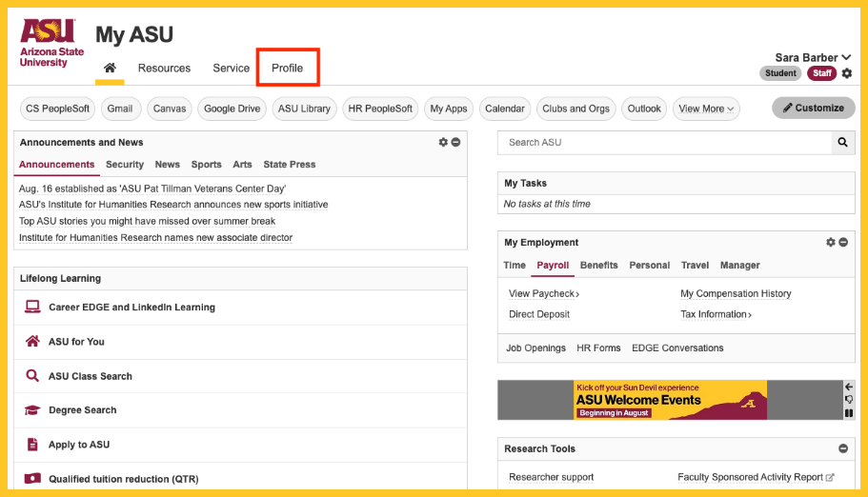
Task: Switch to the Time employment tab
Action: [515, 265]
